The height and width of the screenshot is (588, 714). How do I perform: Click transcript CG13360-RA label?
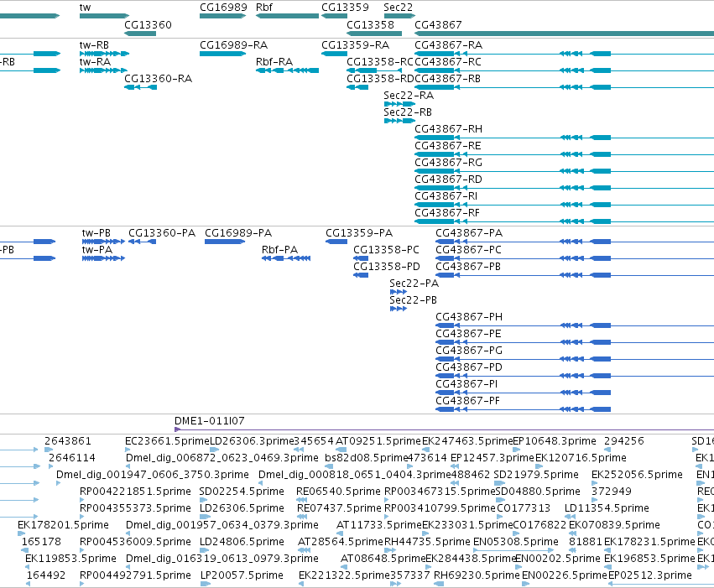click(158, 79)
